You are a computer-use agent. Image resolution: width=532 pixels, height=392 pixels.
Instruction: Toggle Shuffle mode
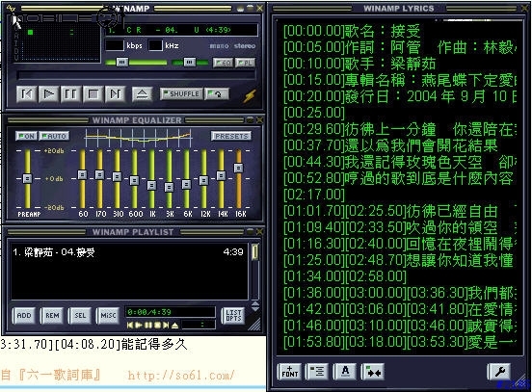(x=181, y=94)
